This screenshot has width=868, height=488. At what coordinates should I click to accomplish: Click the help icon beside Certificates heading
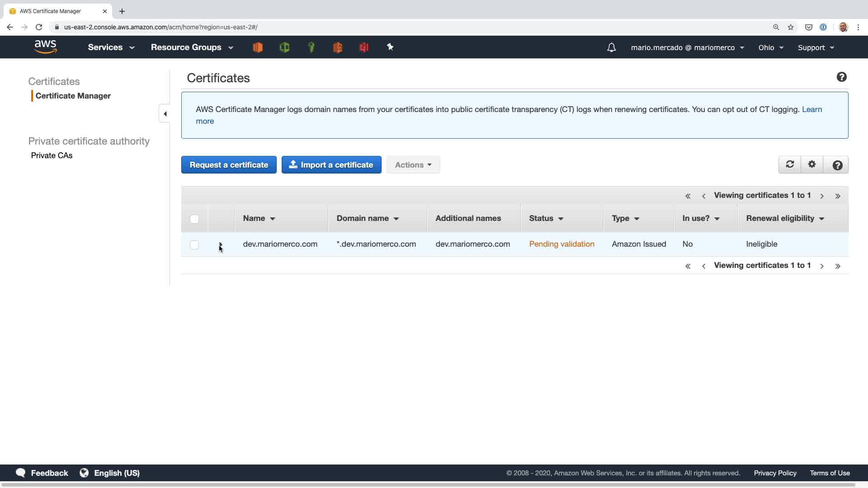pos(841,77)
